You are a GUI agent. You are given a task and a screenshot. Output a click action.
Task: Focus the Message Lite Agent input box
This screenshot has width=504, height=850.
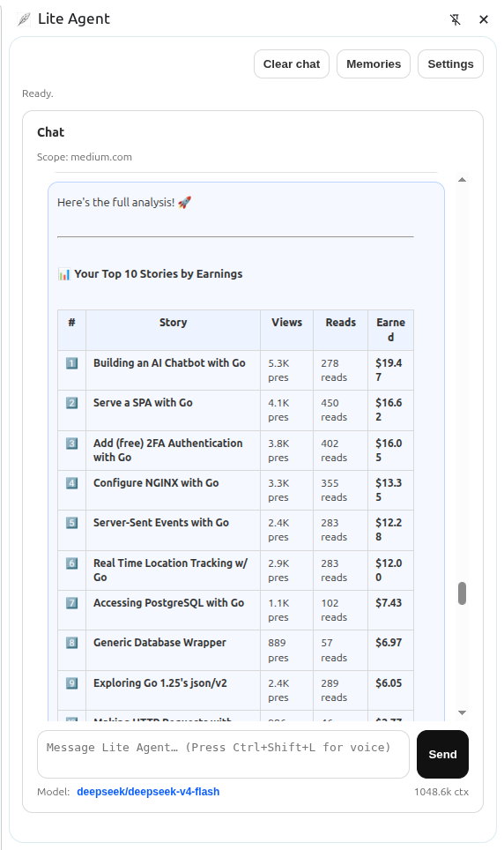point(223,754)
